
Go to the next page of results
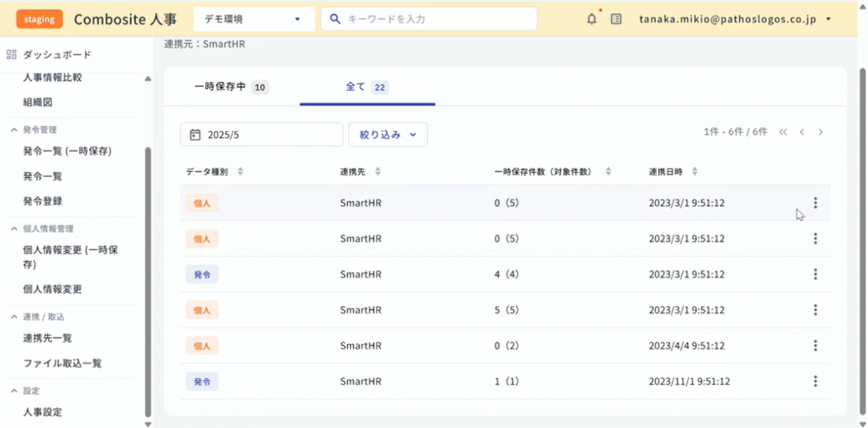pyautogui.click(x=821, y=132)
